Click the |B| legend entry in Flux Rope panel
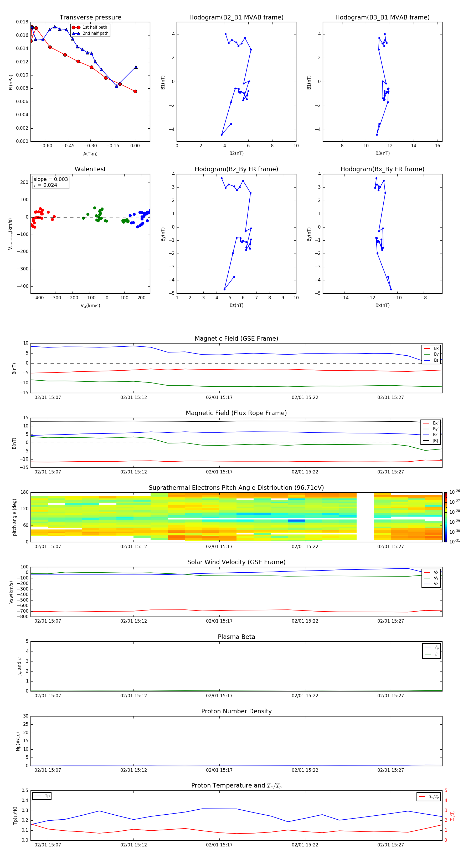Viewport: 473px width, 868px height. point(431,441)
